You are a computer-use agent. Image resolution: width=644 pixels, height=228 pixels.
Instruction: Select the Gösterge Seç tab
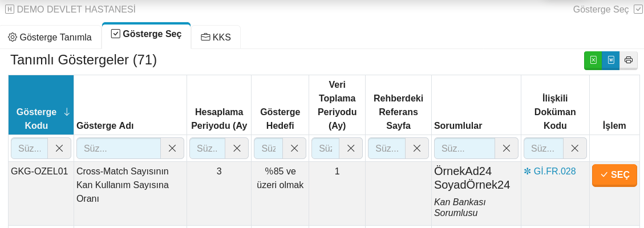pos(146,34)
